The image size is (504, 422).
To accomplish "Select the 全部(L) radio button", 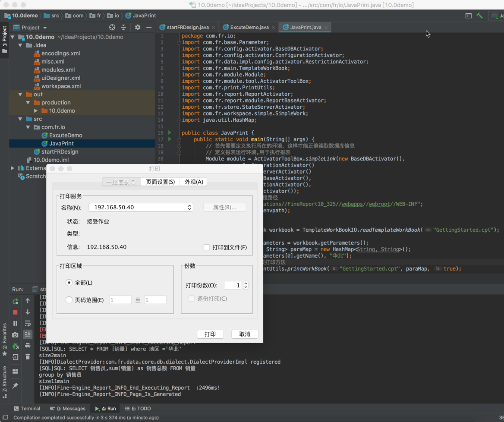I will tap(69, 283).
